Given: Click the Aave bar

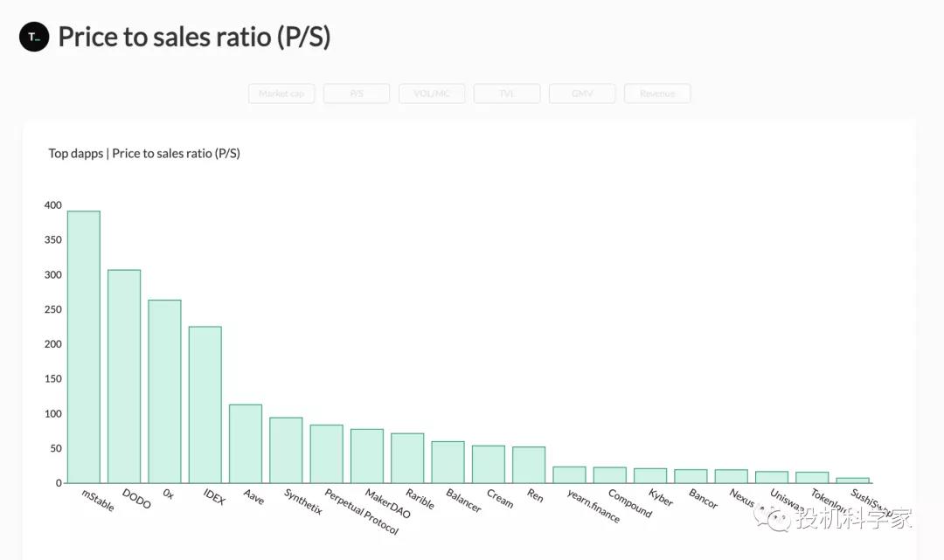Looking at the screenshot, I should (x=246, y=444).
